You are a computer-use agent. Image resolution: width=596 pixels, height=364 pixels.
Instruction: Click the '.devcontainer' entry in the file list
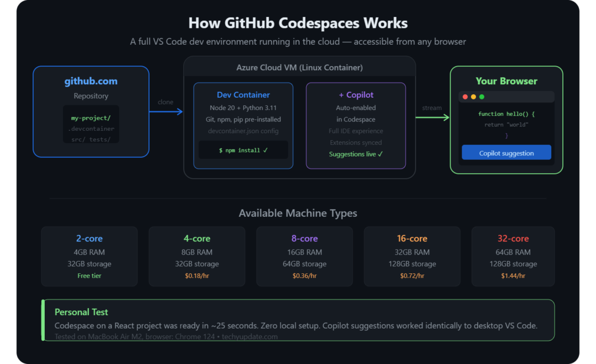(91, 129)
